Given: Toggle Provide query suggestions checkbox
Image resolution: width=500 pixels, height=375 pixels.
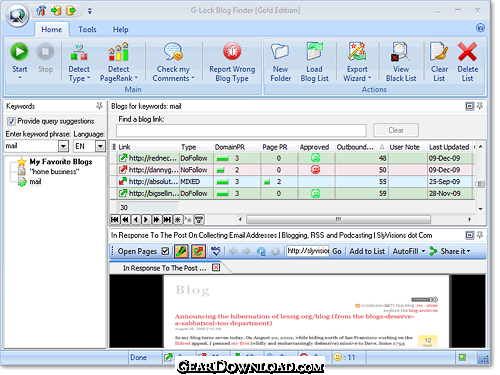Looking at the screenshot, I should click(11, 121).
